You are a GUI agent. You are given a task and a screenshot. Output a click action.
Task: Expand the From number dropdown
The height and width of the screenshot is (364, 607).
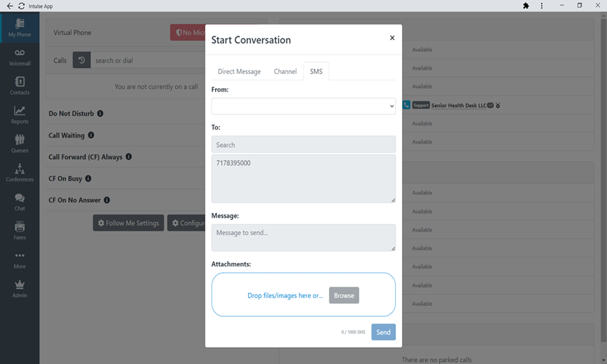tap(303, 106)
